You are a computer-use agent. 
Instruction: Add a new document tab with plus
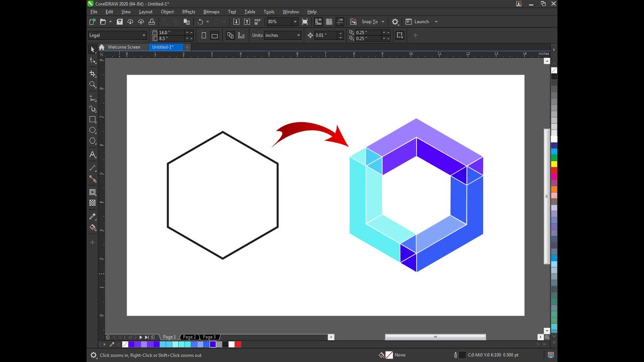188,47
